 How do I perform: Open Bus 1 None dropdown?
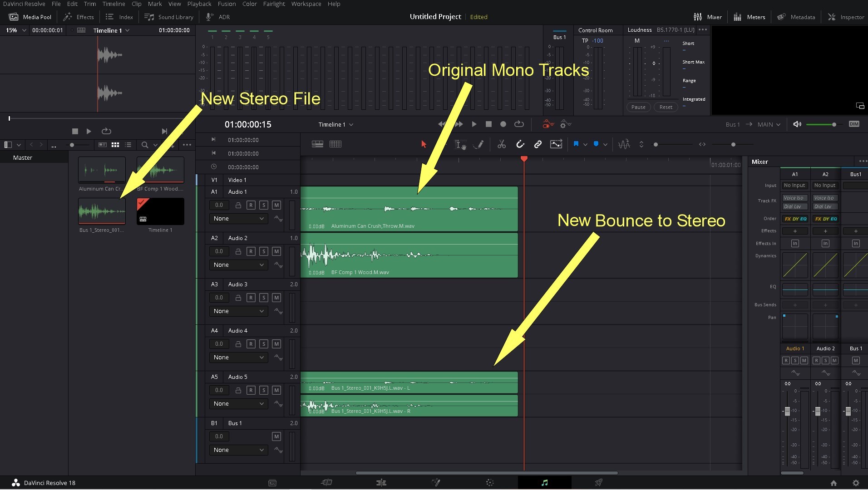238,450
